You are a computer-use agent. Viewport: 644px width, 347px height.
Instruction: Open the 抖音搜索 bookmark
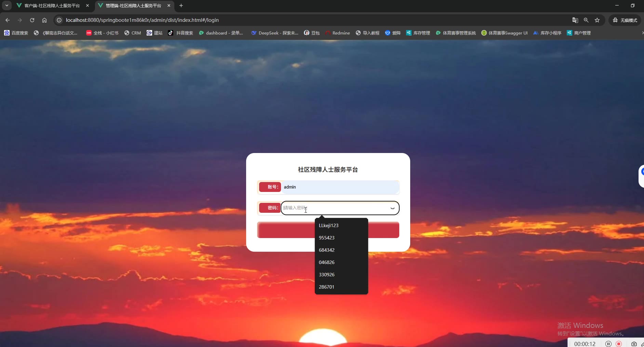click(x=180, y=33)
